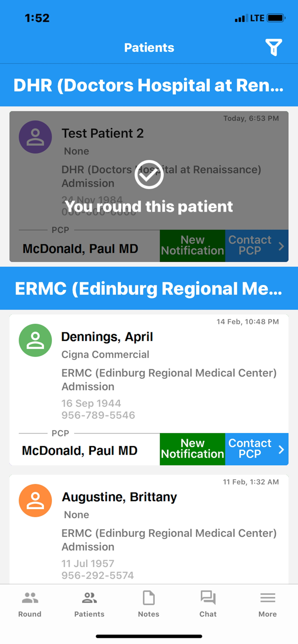Image resolution: width=298 pixels, height=644 pixels.
Task: Expand Contact PCP chevron for April Dennings
Action: click(x=282, y=449)
